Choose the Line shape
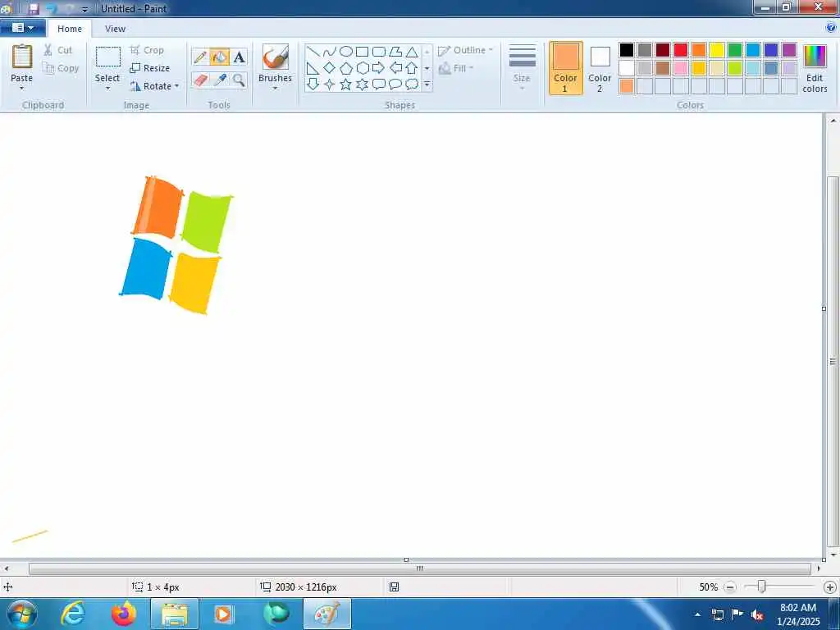Image resolution: width=840 pixels, height=630 pixels. tap(313, 52)
